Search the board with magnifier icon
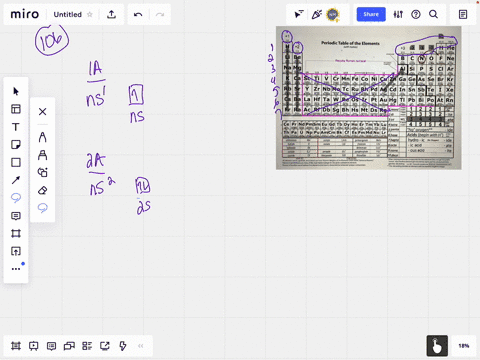Screen dimensions: 480x360 point(433,14)
